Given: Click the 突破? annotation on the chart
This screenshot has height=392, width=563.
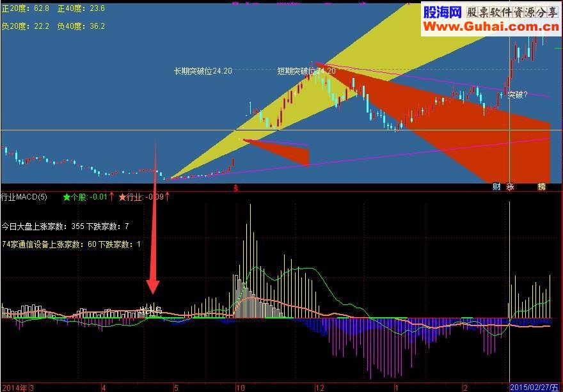Looking at the screenshot, I should (x=518, y=95).
